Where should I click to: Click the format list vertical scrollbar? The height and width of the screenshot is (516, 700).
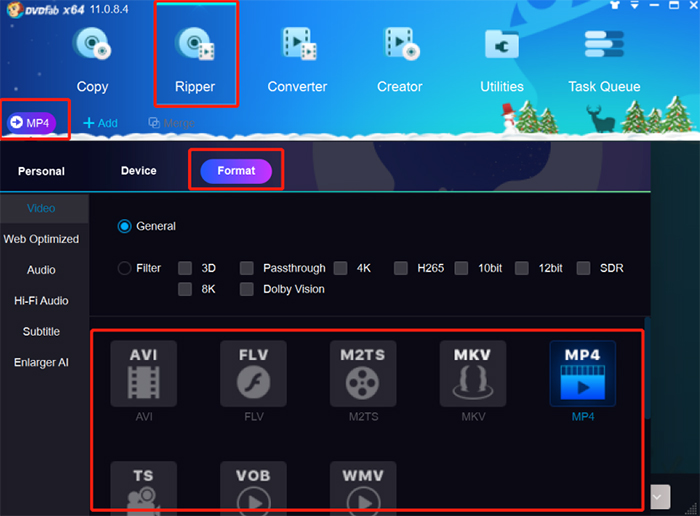(x=647, y=368)
